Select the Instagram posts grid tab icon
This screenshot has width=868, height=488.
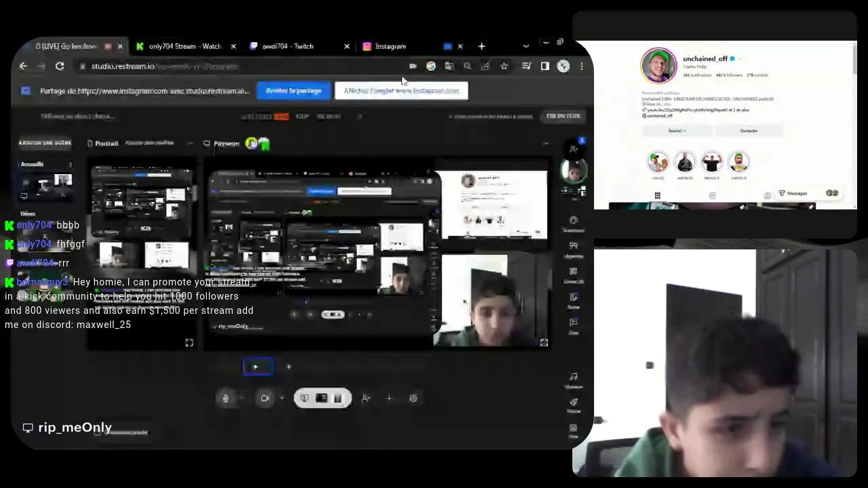point(657,196)
